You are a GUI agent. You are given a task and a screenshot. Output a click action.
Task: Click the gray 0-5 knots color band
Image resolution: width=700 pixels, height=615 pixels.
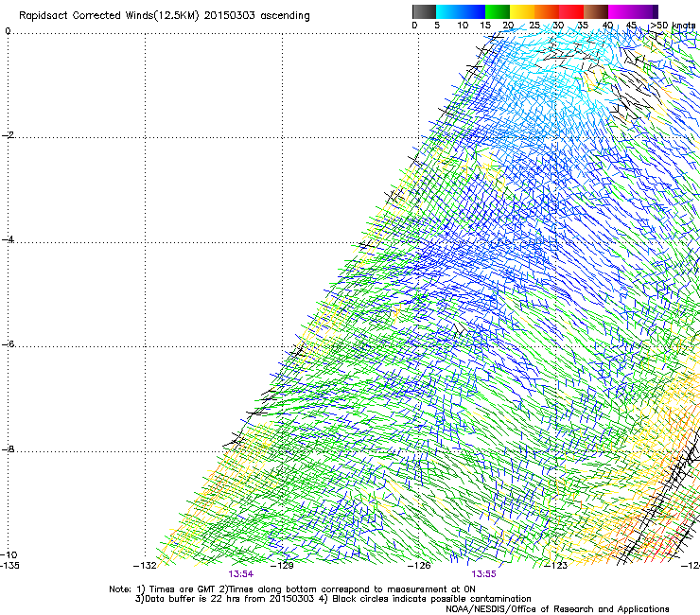tap(424, 11)
